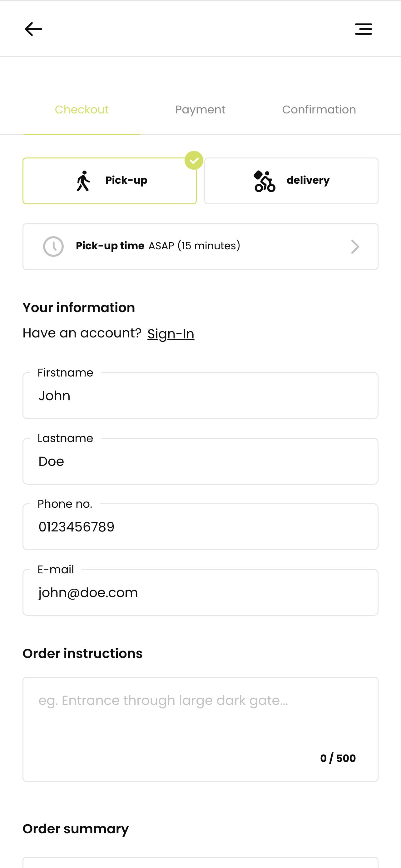Click the clock icon beside Pick-up time
Screen dimensions: 401x868
(x=53, y=246)
